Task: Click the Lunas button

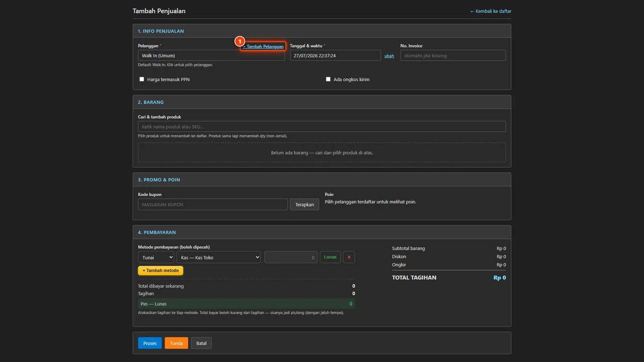Action: tap(330, 257)
